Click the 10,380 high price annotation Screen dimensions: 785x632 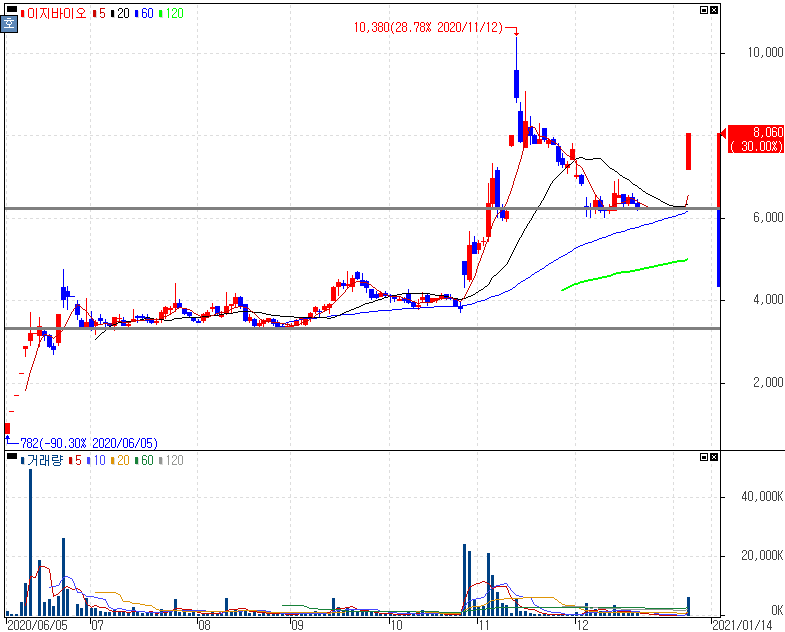click(428, 28)
